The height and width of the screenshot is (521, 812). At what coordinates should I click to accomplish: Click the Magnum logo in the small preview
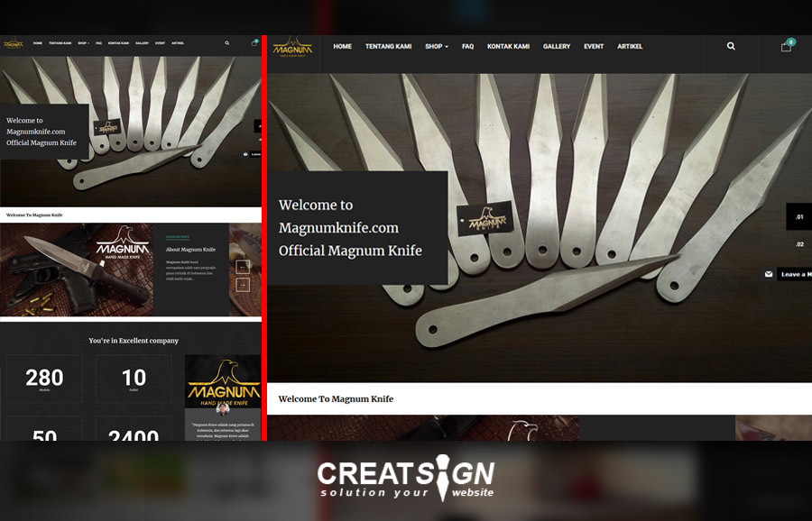(13, 43)
